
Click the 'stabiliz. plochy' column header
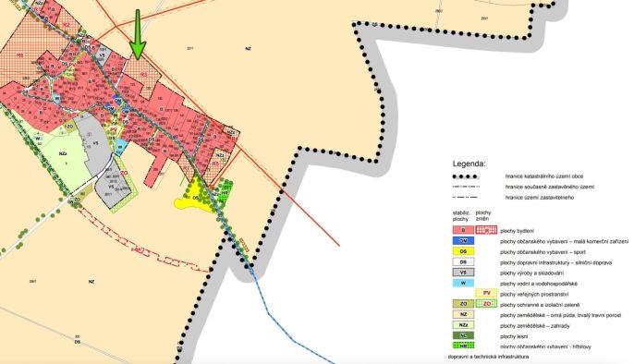[x=460, y=216]
